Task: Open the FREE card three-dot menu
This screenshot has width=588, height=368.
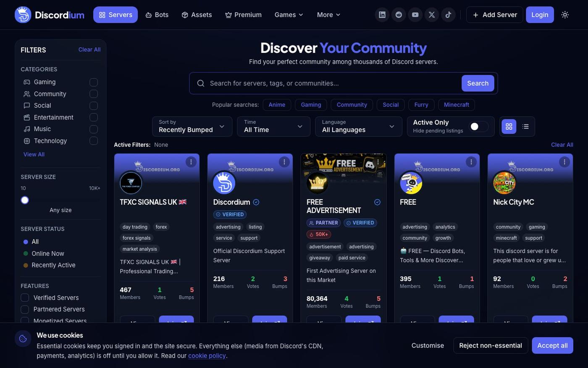Action: [x=471, y=162]
